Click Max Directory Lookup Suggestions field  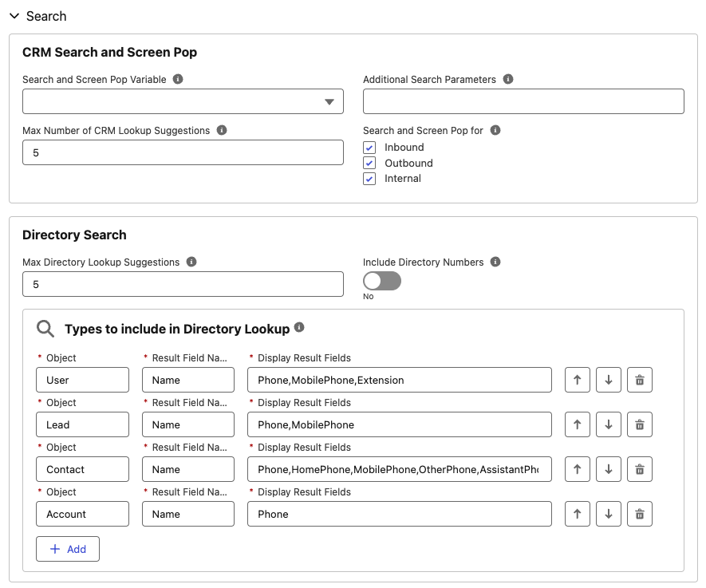183,284
